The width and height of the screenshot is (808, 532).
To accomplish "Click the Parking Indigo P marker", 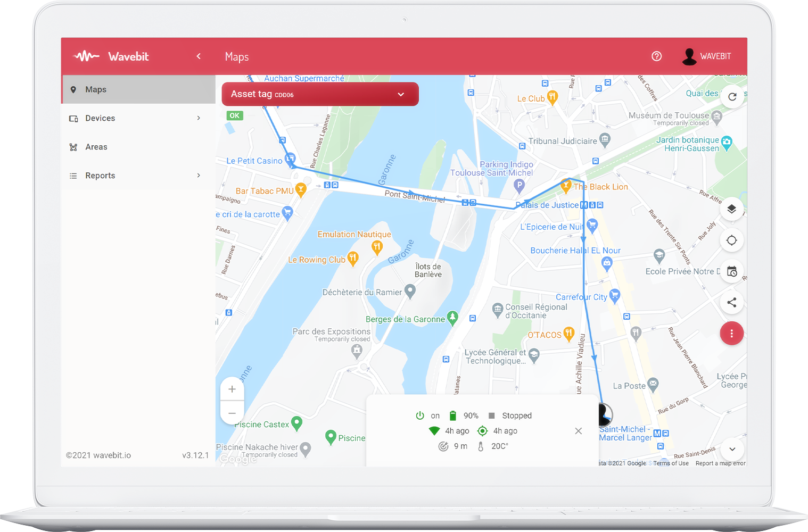I will [x=519, y=186].
